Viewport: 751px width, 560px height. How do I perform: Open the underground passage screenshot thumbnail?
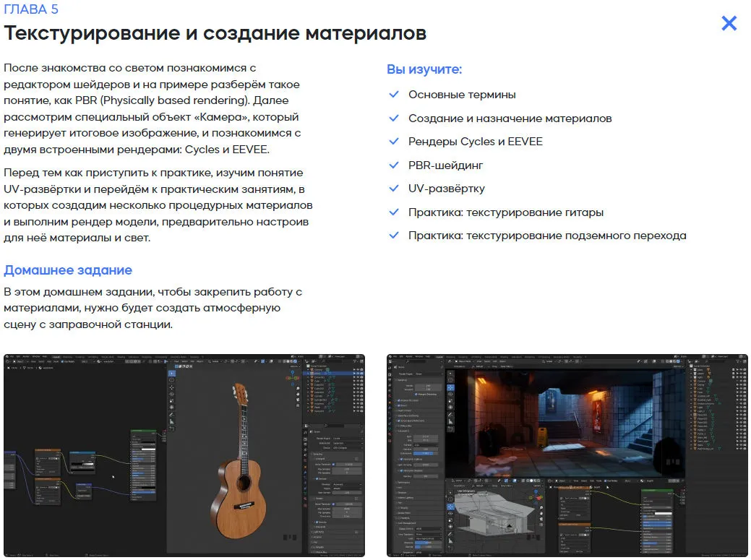click(567, 455)
